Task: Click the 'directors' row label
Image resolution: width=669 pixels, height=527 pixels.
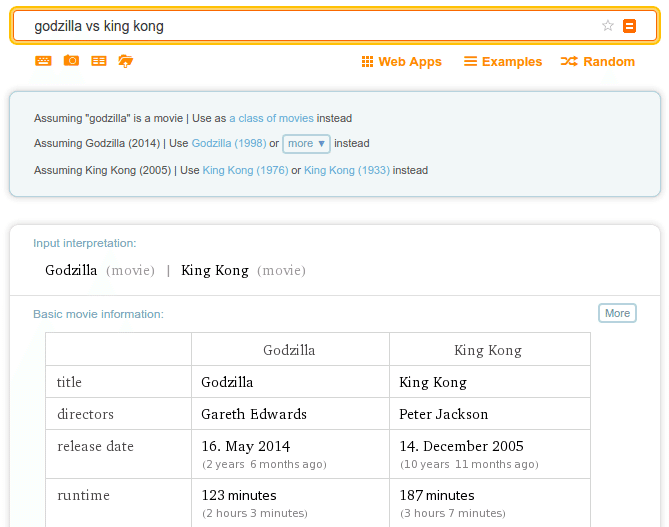Action: coord(85,414)
